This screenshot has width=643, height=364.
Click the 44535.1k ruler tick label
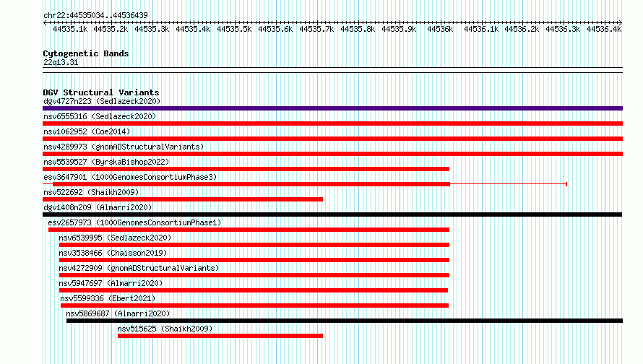(70, 29)
